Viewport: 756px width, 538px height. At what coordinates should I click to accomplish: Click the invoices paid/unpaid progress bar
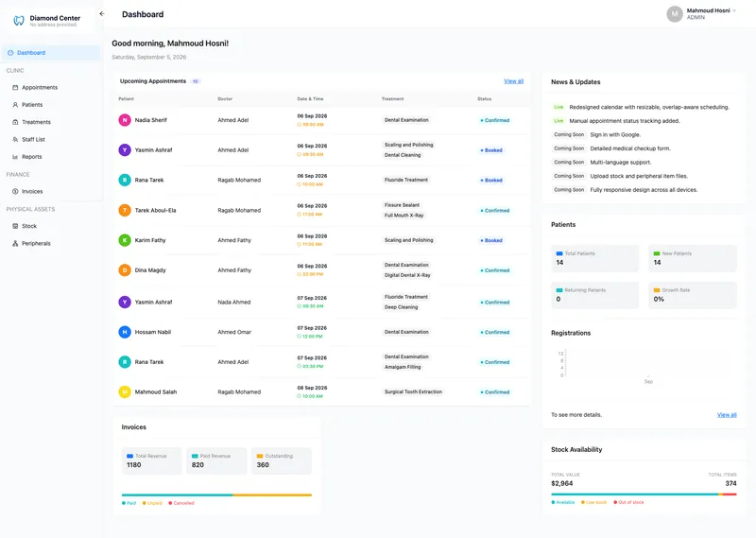pos(216,495)
